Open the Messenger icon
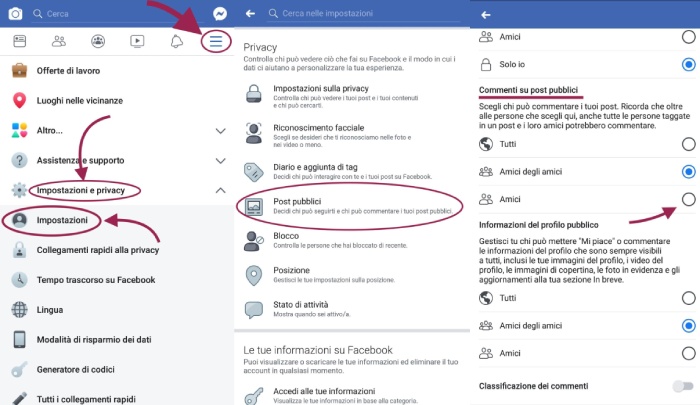The height and width of the screenshot is (405, 700). coord(220,14)
